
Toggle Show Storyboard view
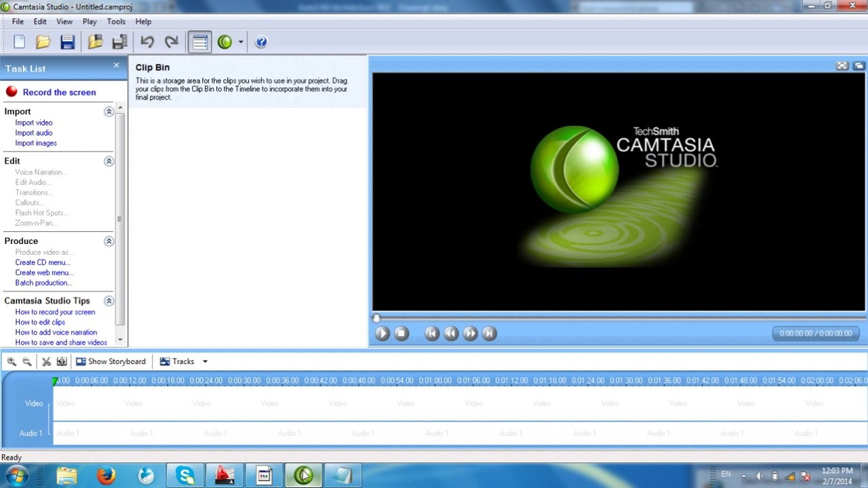(x=111, y=361)
